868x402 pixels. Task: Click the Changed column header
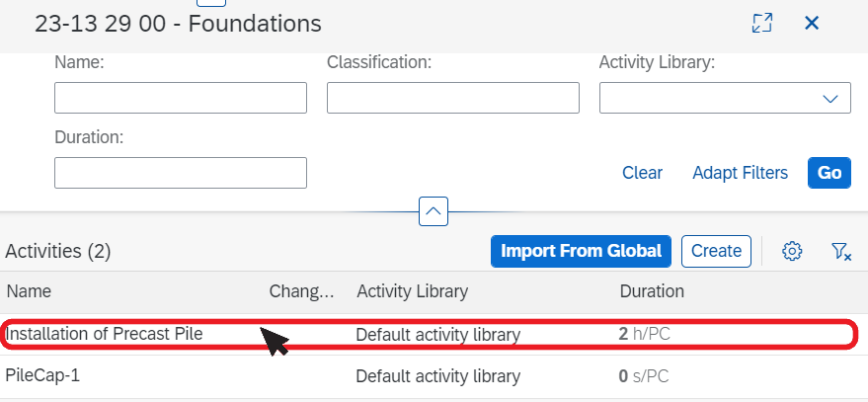302,291
